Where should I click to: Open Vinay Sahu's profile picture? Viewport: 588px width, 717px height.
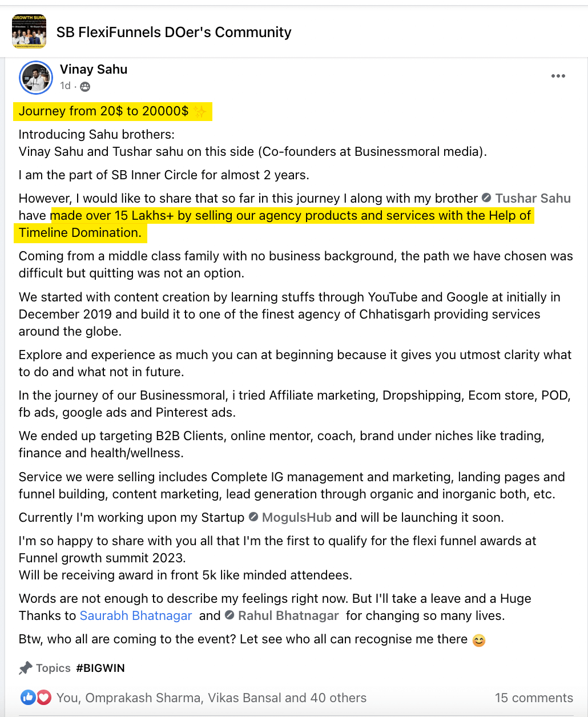(35, 77)
